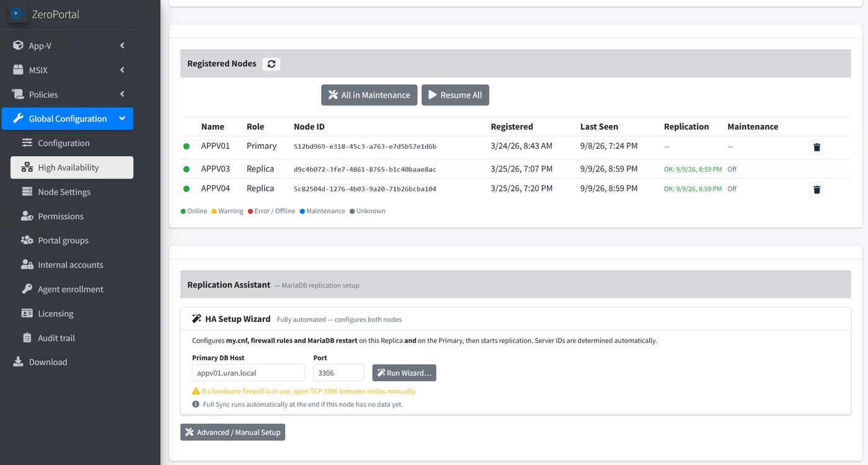868x465 pixels.
Task: Click the Portal groups users icon
Action: pos(27,240)
